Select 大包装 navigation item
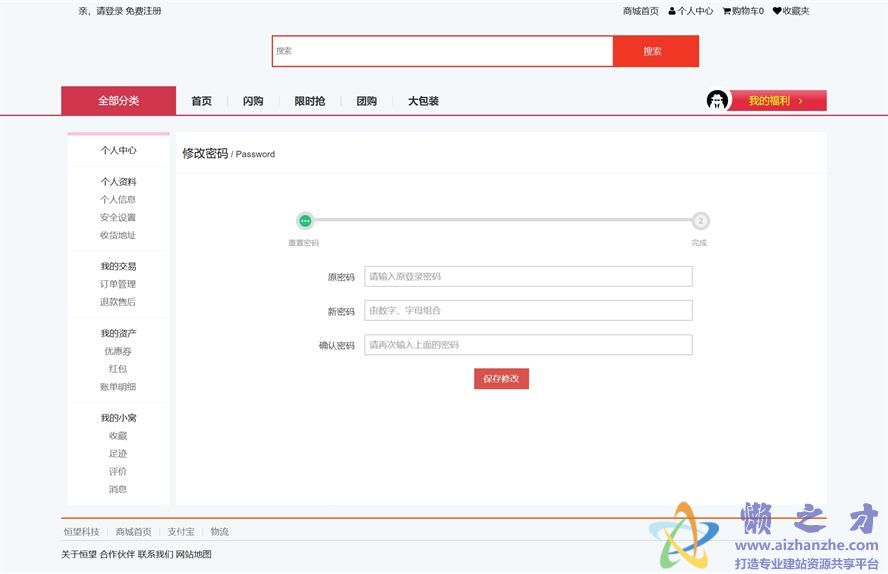The image size is (888, 574). pos(424,101)
